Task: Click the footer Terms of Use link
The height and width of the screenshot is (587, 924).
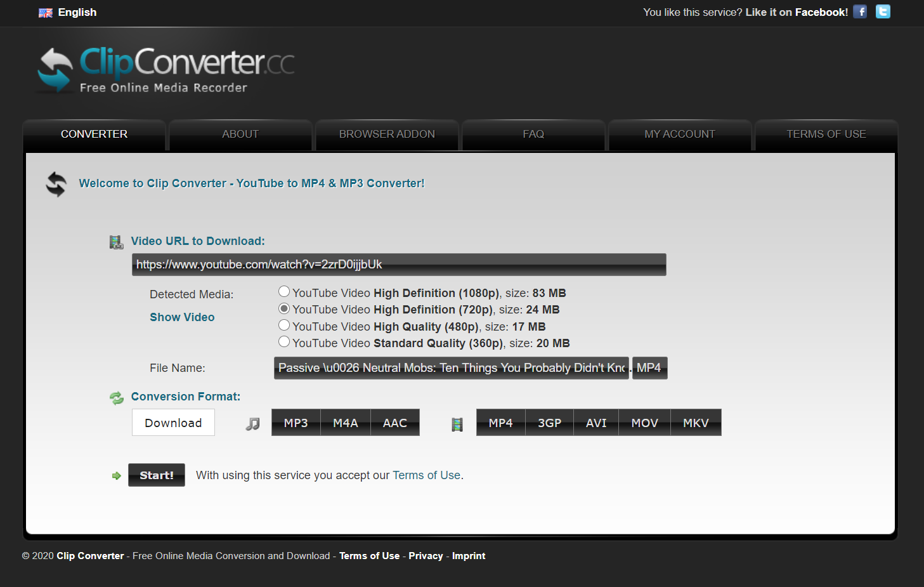Action: [x=369, y=556]
